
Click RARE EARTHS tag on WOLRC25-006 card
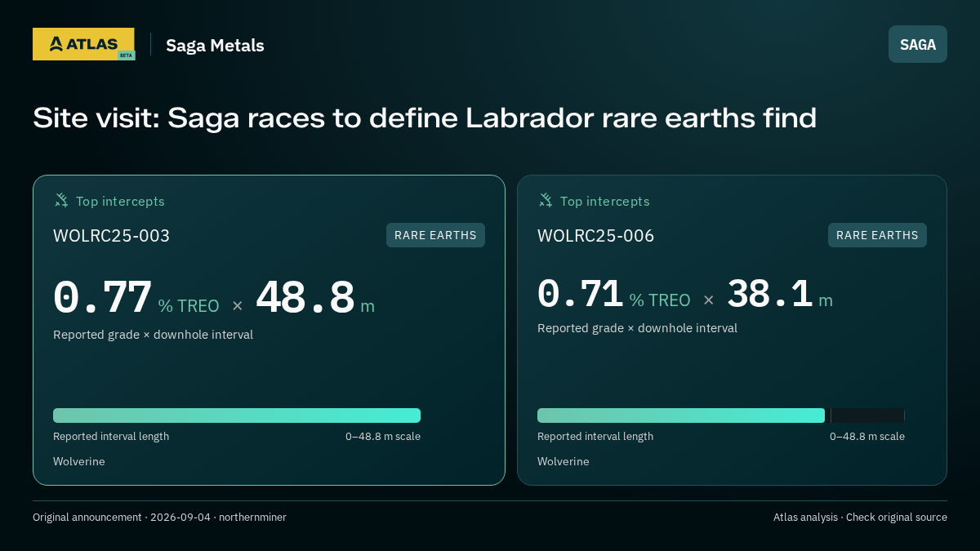[x=877, y=235]
